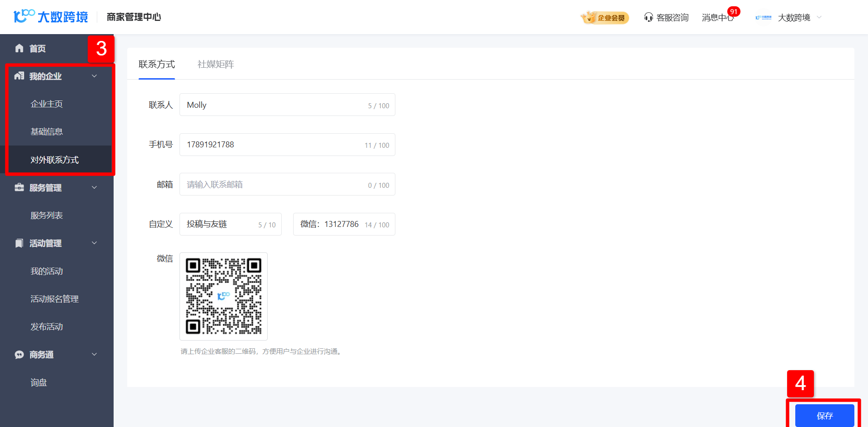Click the red 91 message badge
Image resolution: width=868 pixels, height=427 pixels.
point(733,12)
